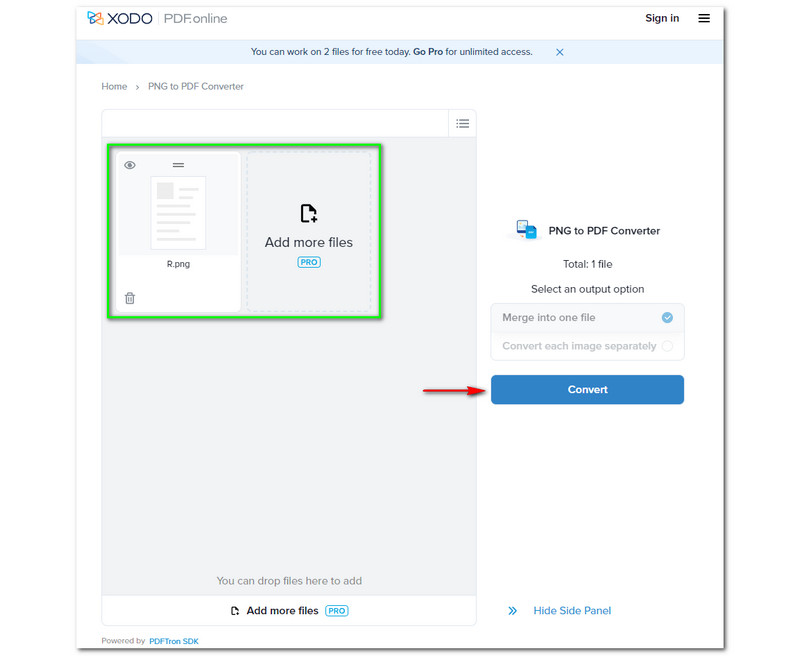Click the bottom add file icon
Image resolution: width=800 pixels, height=656 pixels.
click(x=235, y=611)
